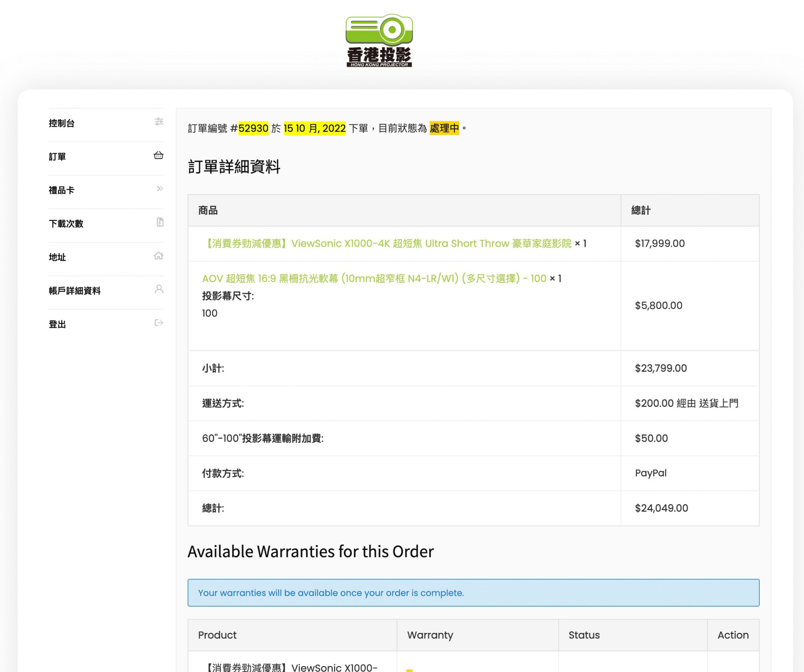Click the file icon beside 下載次數
The height and width of the screenshot is (672, 804).
pos(160,222)
